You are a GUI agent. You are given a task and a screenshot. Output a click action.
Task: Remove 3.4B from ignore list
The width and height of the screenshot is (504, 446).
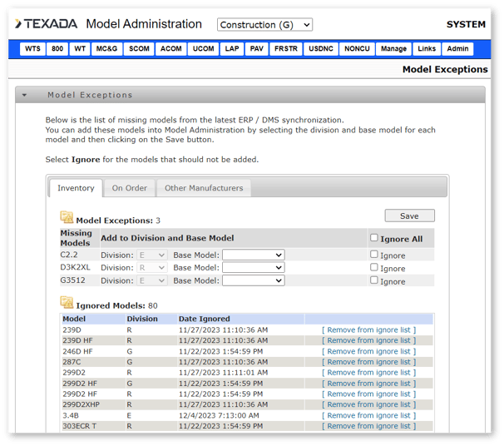pos(368,415)
